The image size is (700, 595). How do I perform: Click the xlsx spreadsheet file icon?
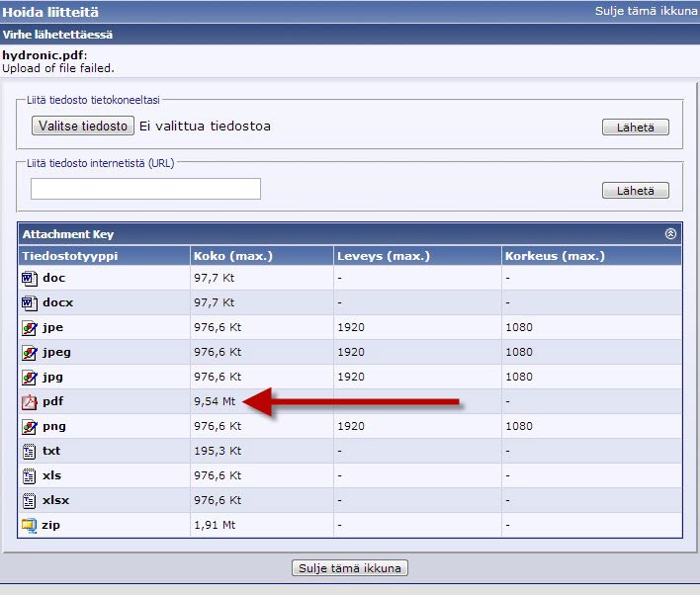point(29,500)
